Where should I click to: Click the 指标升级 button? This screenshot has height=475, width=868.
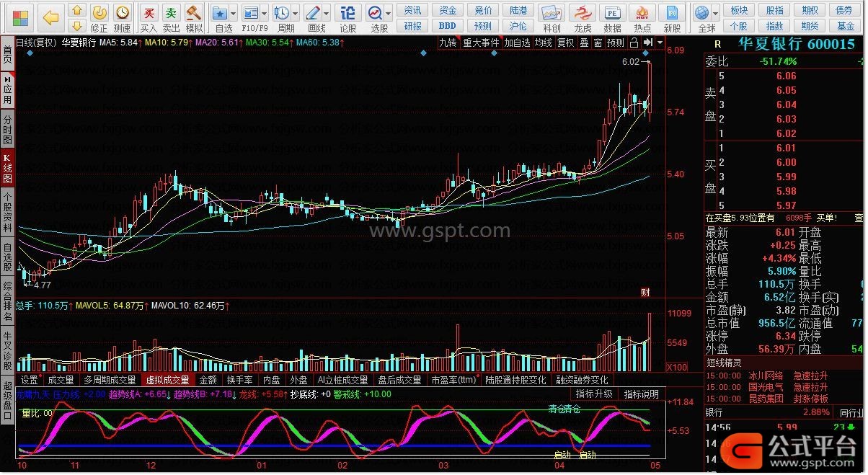click(x=594, y=394)
